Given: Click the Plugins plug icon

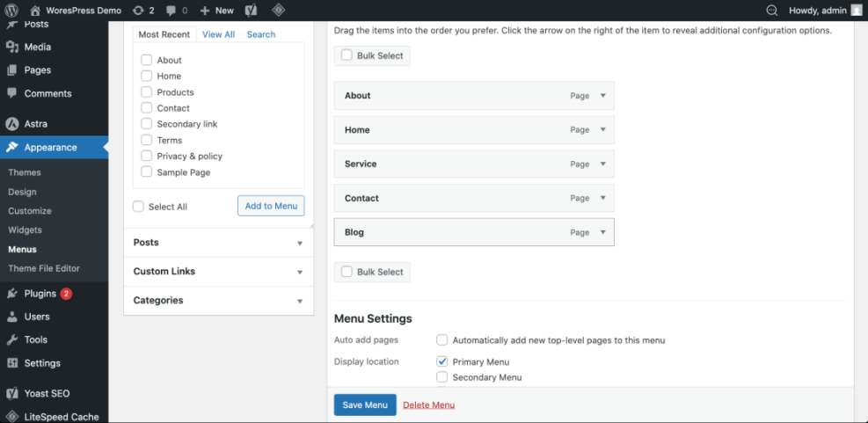Looking at the screenshot, I should point(12,294).
